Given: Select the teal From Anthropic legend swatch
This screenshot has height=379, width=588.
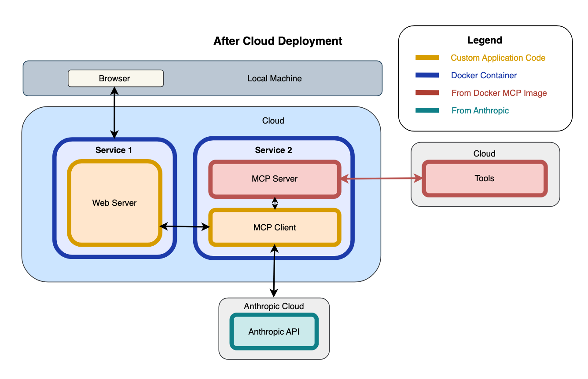Looking at the screenshot, I should [x=427, y=110].
